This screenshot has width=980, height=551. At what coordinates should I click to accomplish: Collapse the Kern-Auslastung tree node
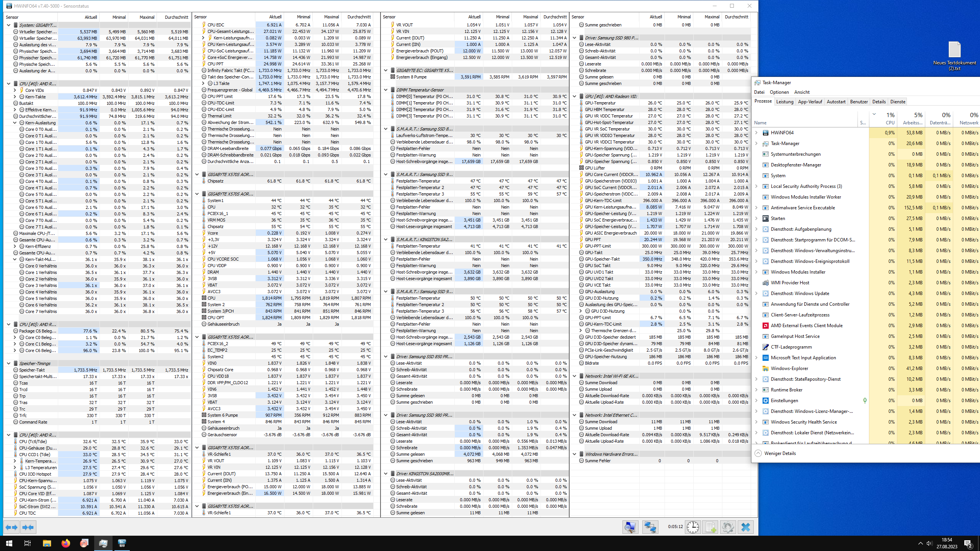[x=15, y=123]
